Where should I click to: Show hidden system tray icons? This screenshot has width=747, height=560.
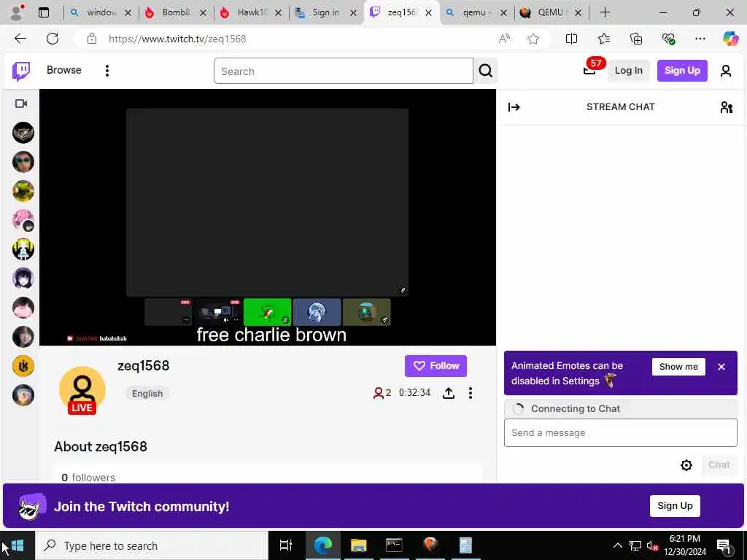click(617, 545)
